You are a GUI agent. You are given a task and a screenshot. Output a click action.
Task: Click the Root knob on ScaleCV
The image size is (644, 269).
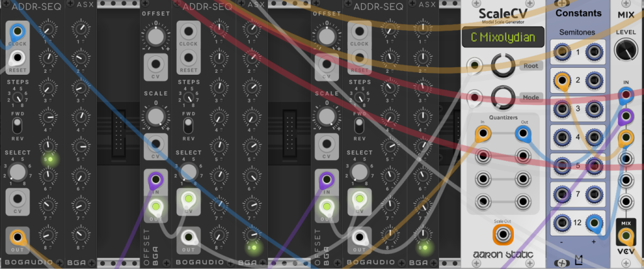tap(502, 65)
